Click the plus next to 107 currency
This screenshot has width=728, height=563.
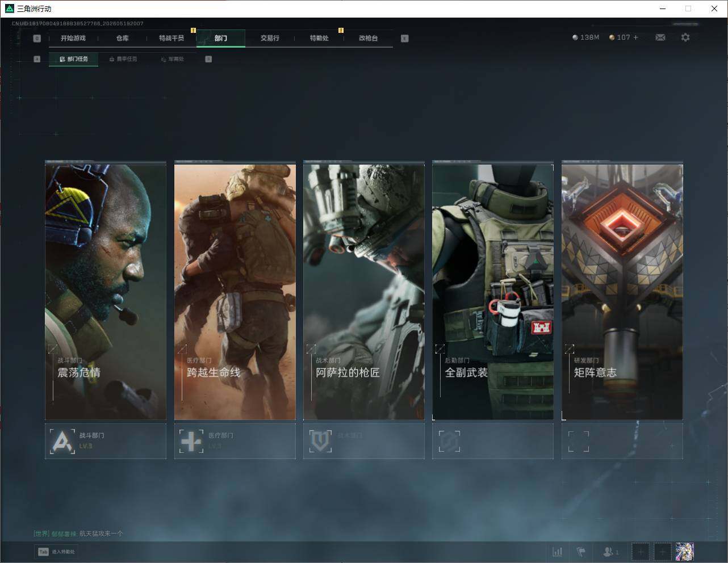pyautogui.click(x=635, y=37)
